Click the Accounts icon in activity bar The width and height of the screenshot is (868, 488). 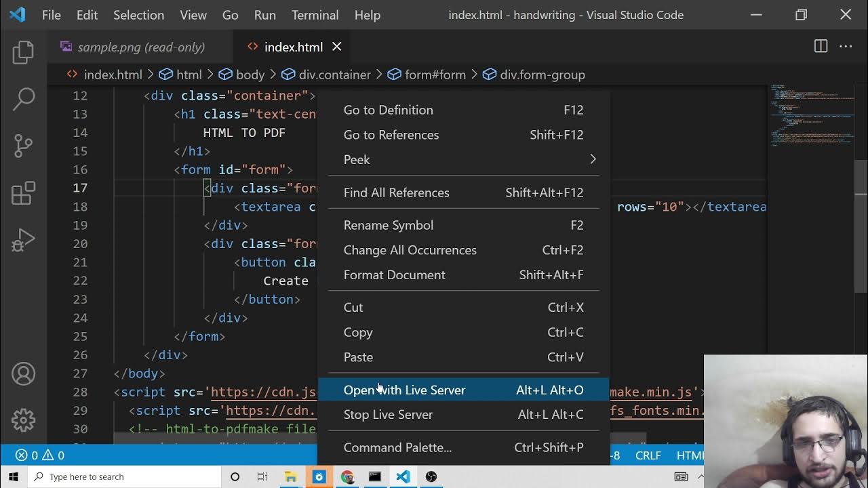pos(23,374)
